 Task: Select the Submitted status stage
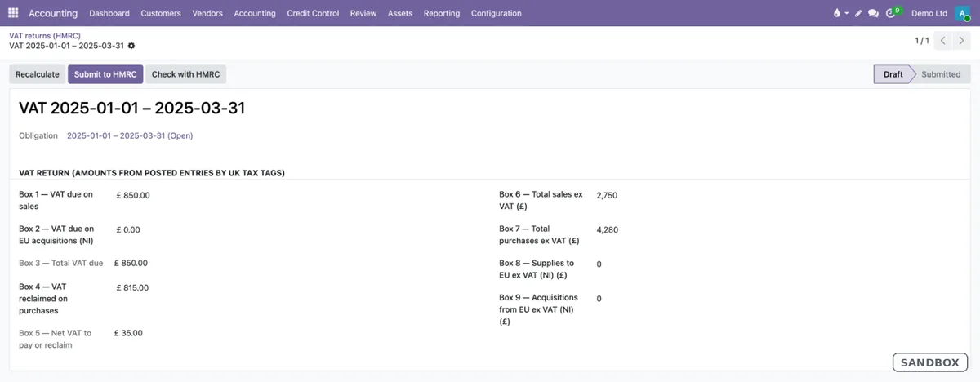(x=941, y=74)
